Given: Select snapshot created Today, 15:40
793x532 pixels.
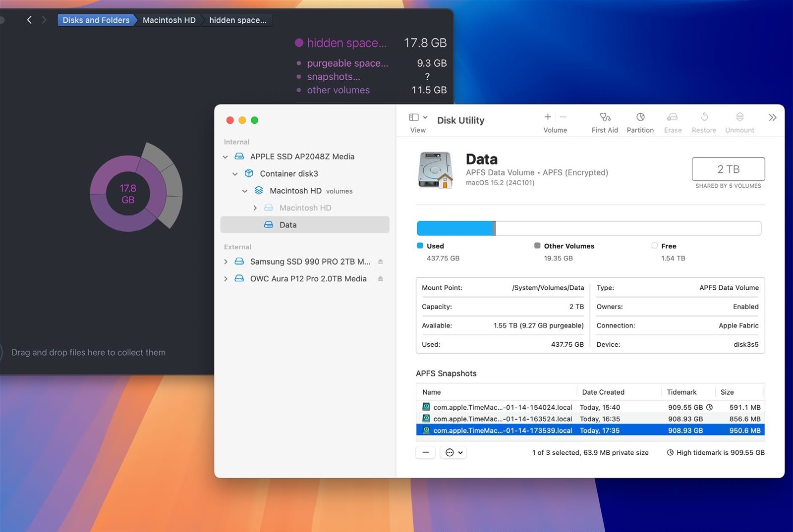Looking at the screenshot, I should [x=590, y=407].
